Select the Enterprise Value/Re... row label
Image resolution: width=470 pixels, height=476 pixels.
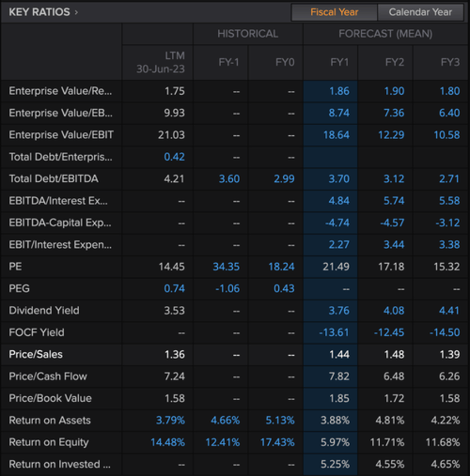(60, 91)
